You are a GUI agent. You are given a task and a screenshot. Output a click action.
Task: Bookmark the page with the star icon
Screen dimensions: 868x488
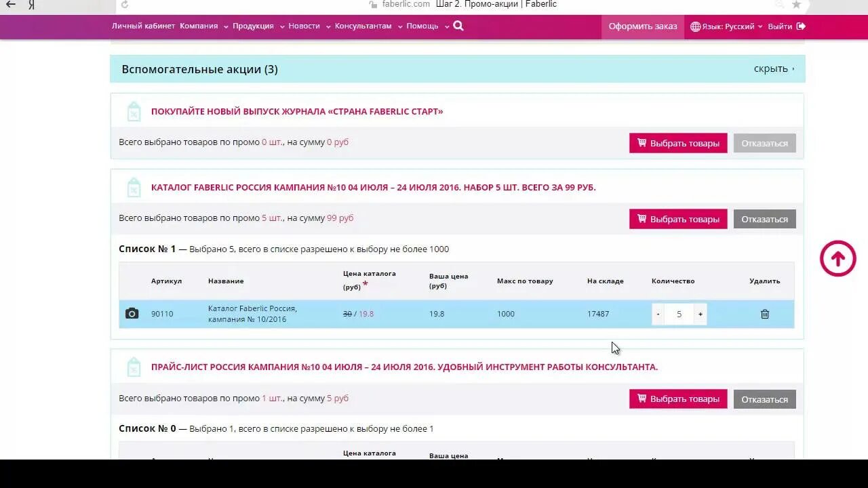[796, 5]
